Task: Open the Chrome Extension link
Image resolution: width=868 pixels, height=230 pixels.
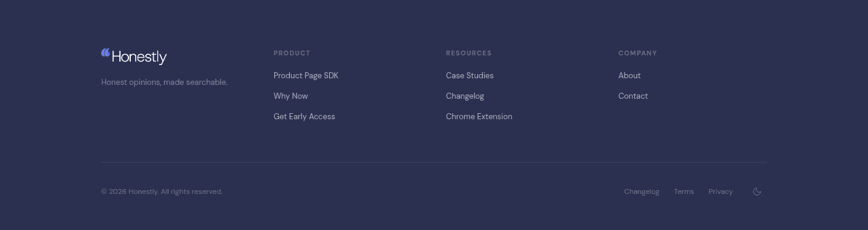Action: (479, 116)
